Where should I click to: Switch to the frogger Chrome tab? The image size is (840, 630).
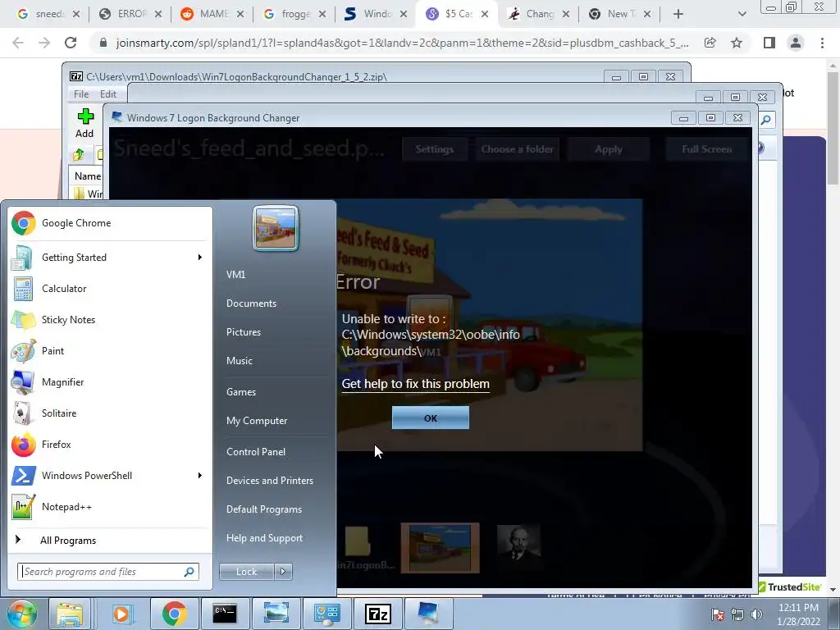click(294, 14)
